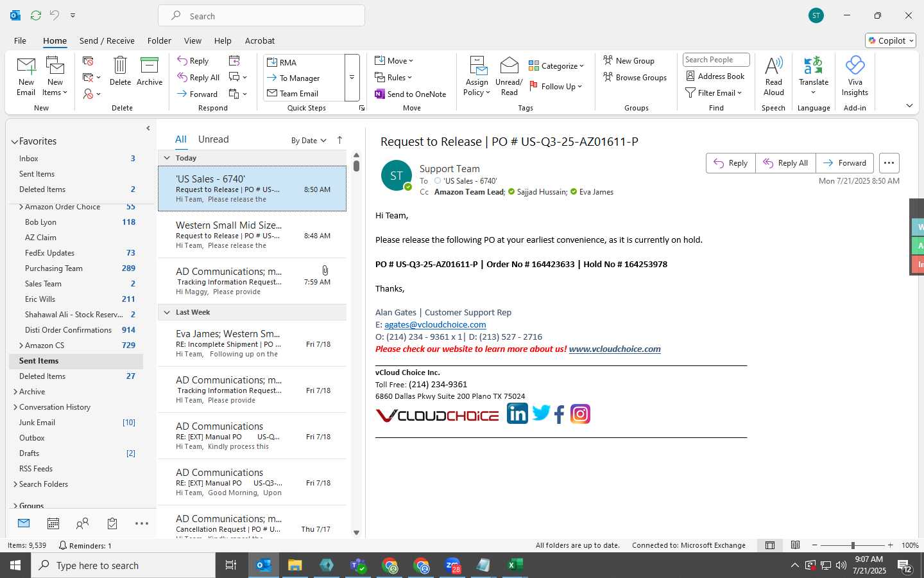Open the Send / Receive tab
Image resolution: width=924 pixels, height=578 pixels.
(107, 40)
